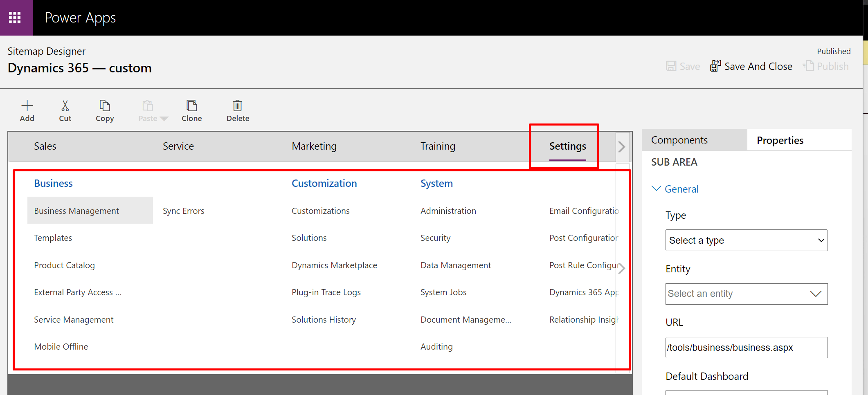The width and height of the screenshot is (868, 395).
Task: Show more subarea columns with right chevron
Action: [x=622, y=268]
